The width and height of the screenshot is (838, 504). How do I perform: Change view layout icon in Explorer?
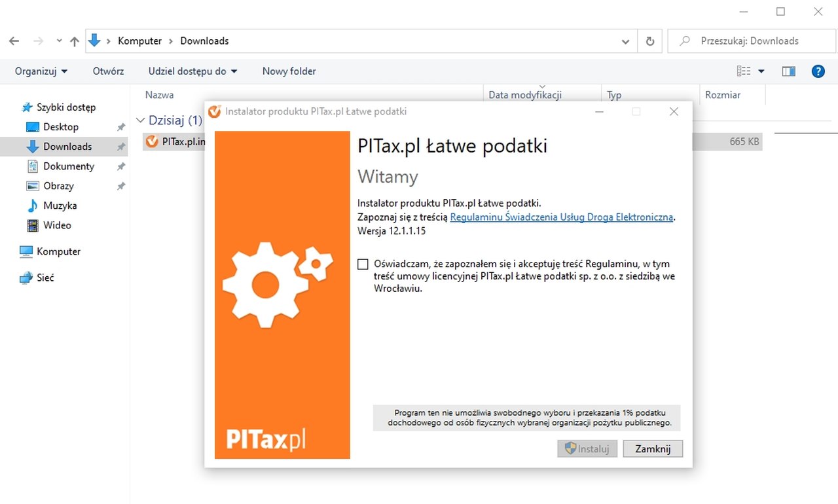pos(744,71)
